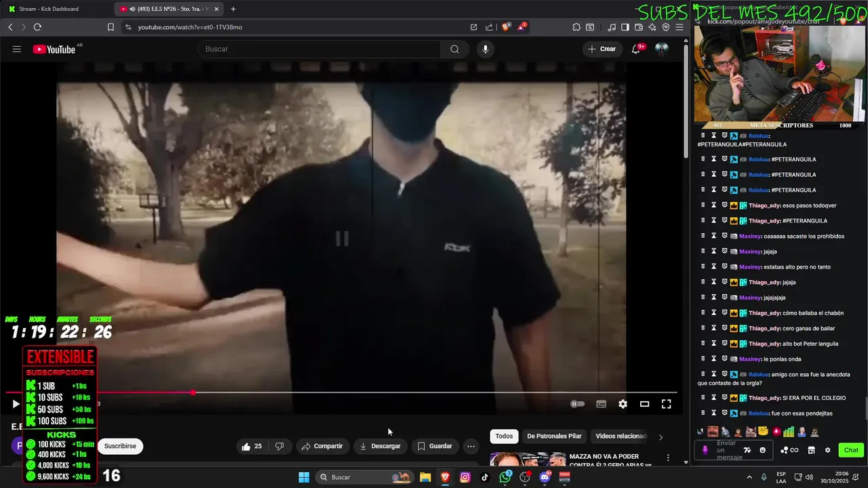Send message with green Chat button
Image resolution: width=868 pixels, height=488 pixels.
coord(851,450)
